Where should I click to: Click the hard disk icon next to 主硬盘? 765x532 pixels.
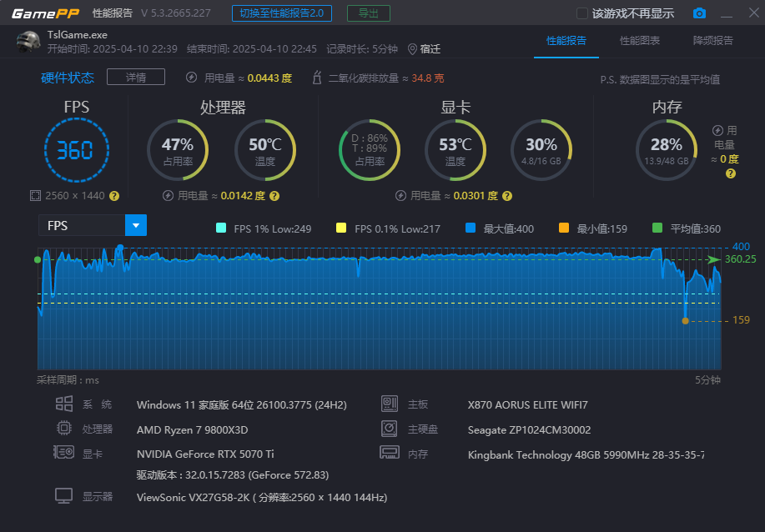(390, 429)
